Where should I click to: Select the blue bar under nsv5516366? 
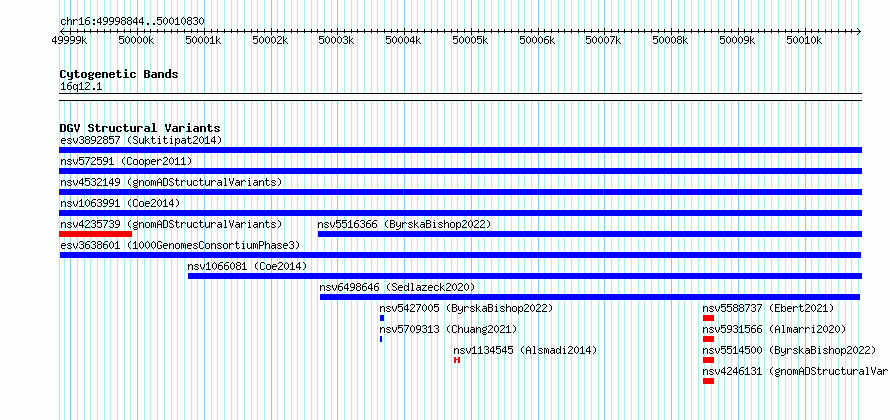[x=590, y=234]
